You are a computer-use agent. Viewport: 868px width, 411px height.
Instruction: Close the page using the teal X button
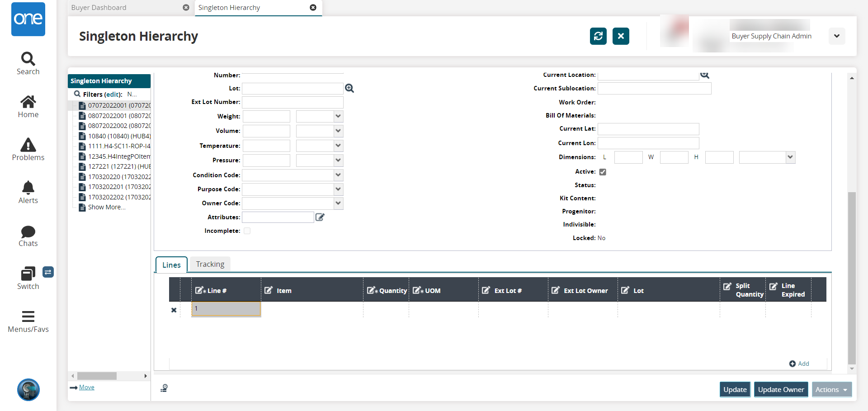pyautogui.click(x=621, y=36)
